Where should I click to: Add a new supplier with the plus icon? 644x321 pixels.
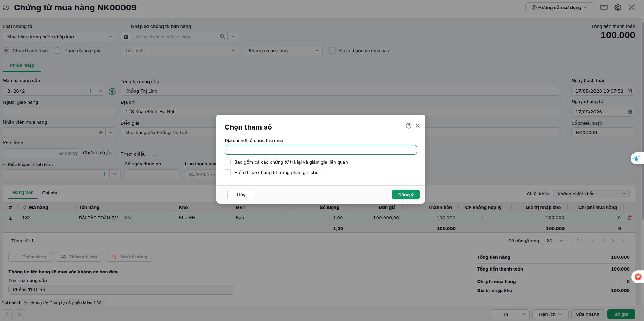[90, 91]
